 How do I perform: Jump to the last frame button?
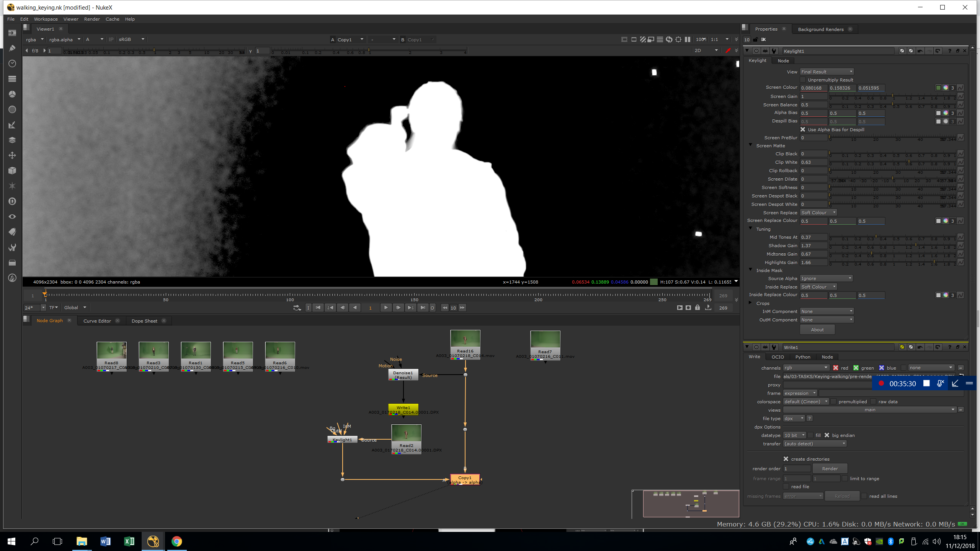pos(422,308)
